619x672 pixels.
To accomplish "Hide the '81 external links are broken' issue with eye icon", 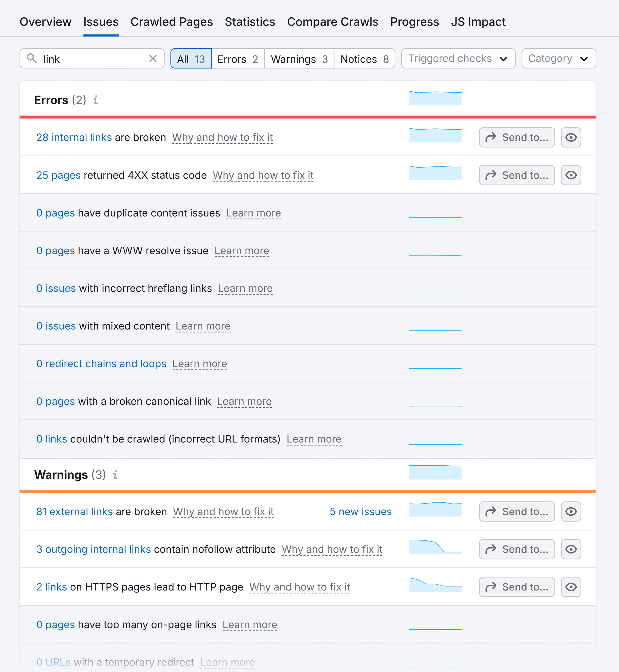I will [571, 511].
